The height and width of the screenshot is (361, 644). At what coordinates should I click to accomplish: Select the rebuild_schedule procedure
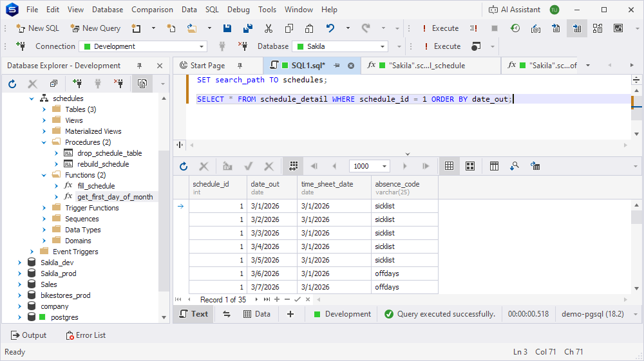[x=103, y=164]
